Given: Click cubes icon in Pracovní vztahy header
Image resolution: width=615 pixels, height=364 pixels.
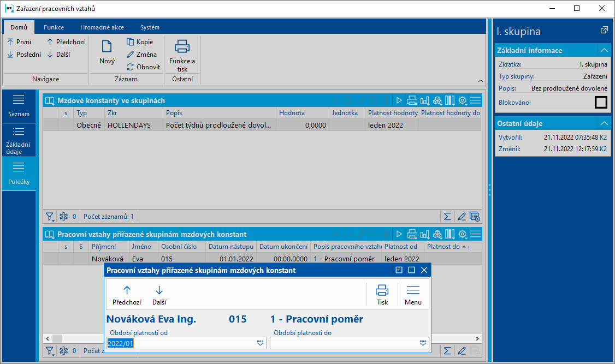Looking at the screenshot, I should (437, 234).
